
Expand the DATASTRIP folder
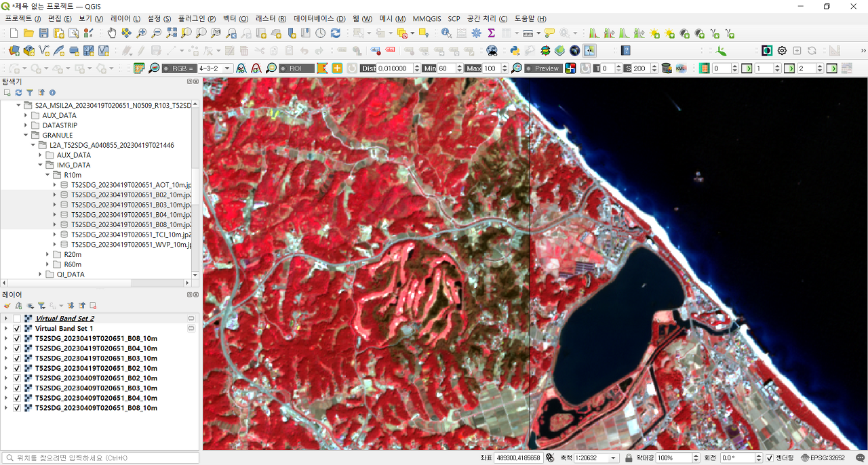tap(26, 125)
